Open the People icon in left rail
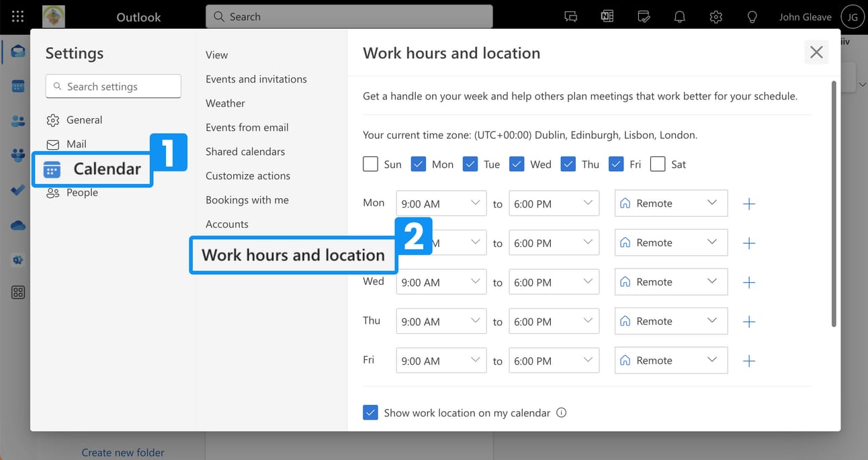868x460 pixels. pos(18,121)
